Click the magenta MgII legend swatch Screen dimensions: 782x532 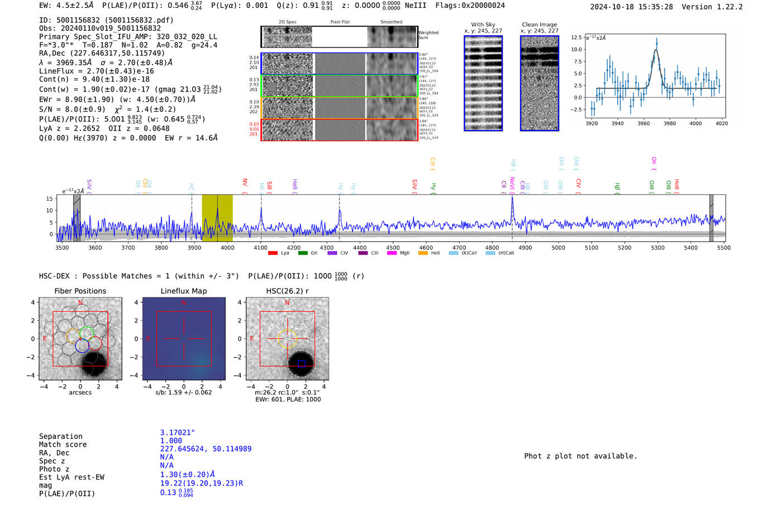point(392,253)
